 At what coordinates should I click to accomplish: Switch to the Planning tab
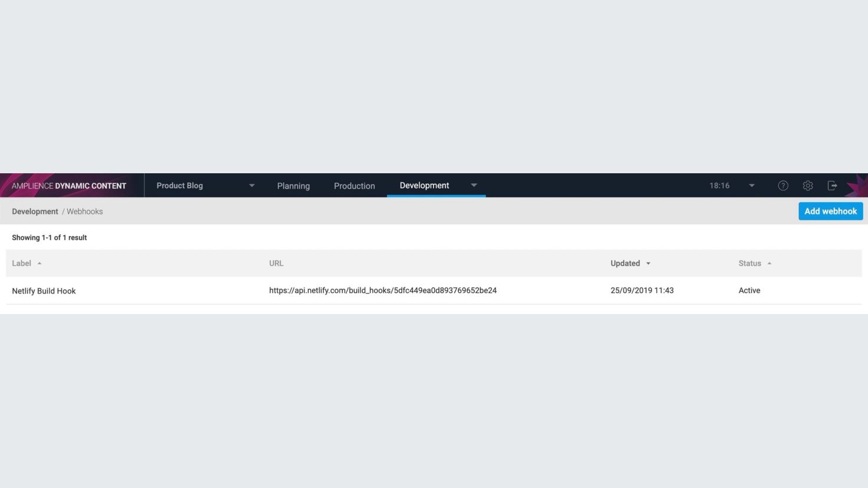pos(293,186)
